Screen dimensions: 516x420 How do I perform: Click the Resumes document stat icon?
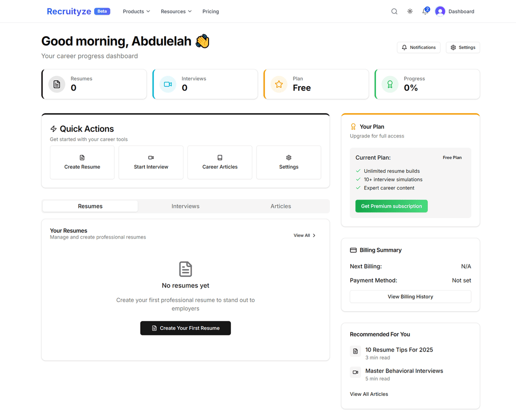pos(57,84)
